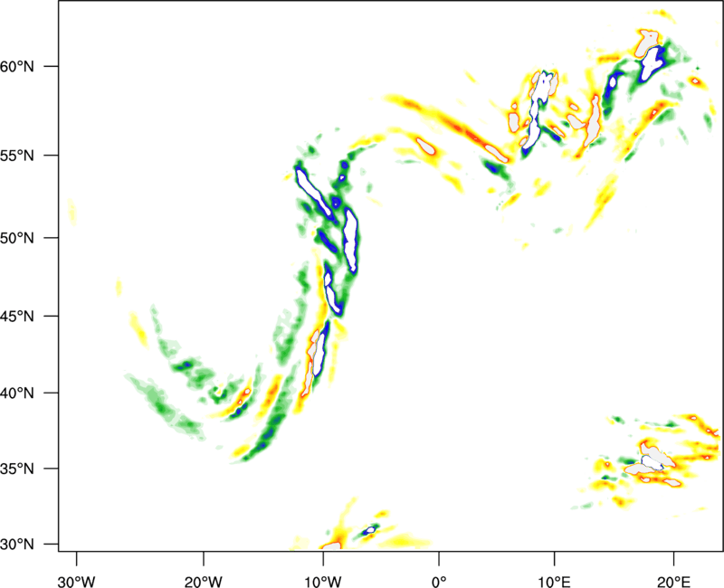Click the 30°N latitude label

pyautogui.click(x=17, y=545)
